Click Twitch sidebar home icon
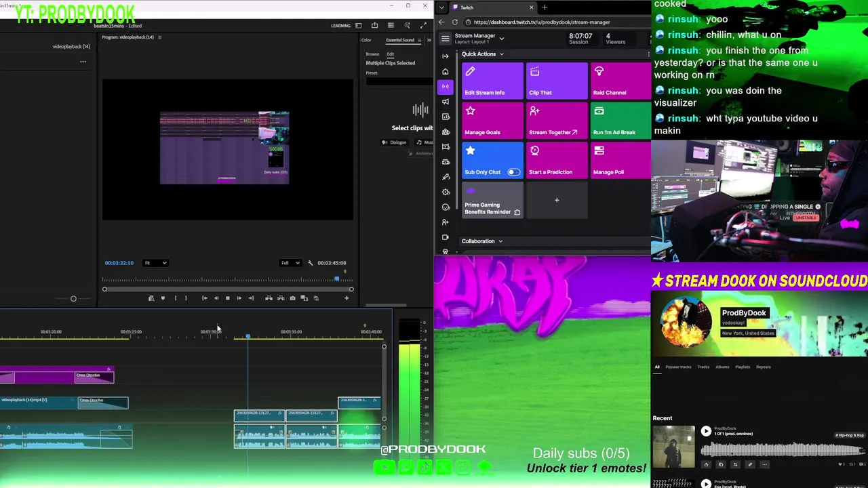The image size is (868, 488). point(445,71)
